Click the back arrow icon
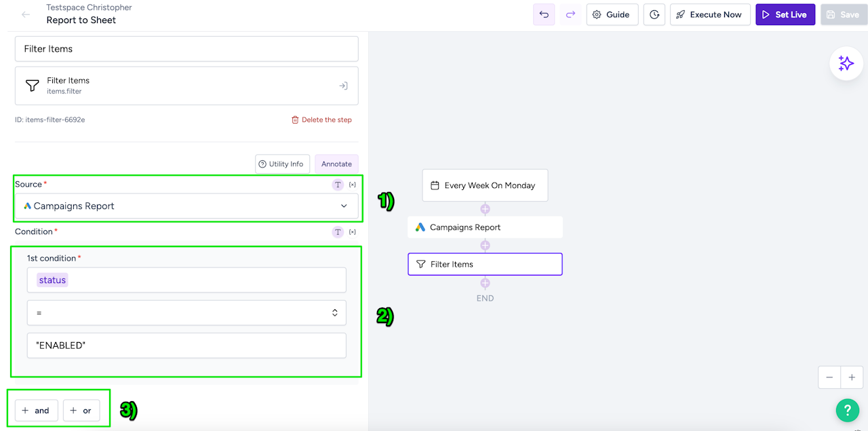Image resolution: width=868 pixels, height=431 pixels. [x=26, y=14]
